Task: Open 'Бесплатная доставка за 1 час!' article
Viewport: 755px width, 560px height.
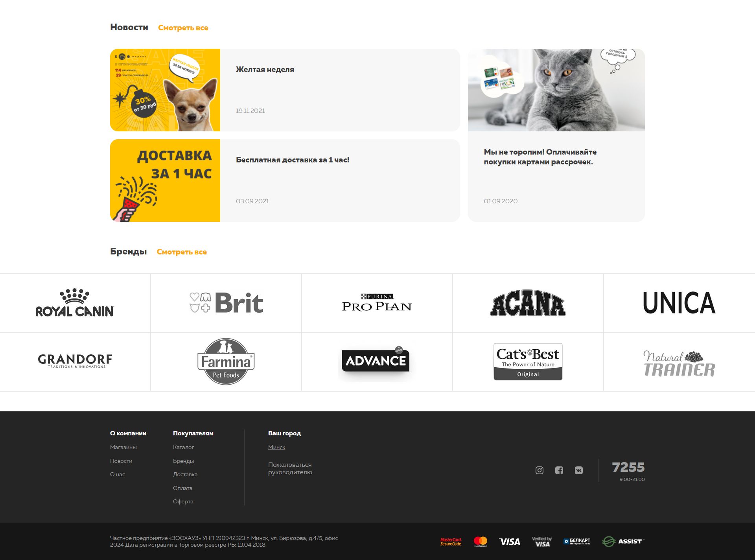Action: point(293,160)
